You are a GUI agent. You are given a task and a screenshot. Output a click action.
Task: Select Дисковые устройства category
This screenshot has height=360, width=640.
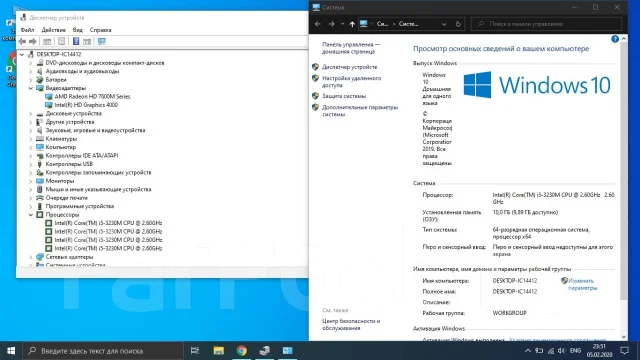click(x=73, y=113)
